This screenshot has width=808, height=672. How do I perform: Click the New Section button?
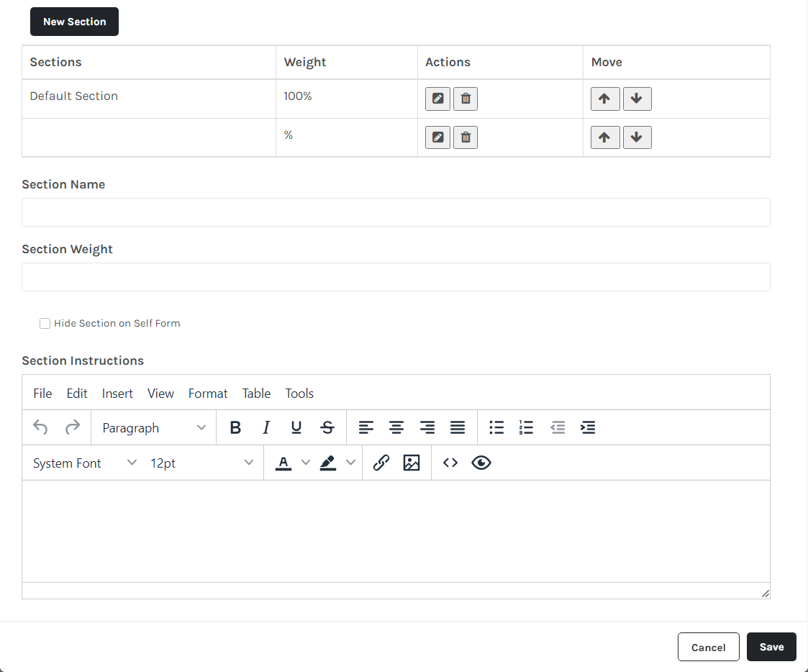click(74, 22)
